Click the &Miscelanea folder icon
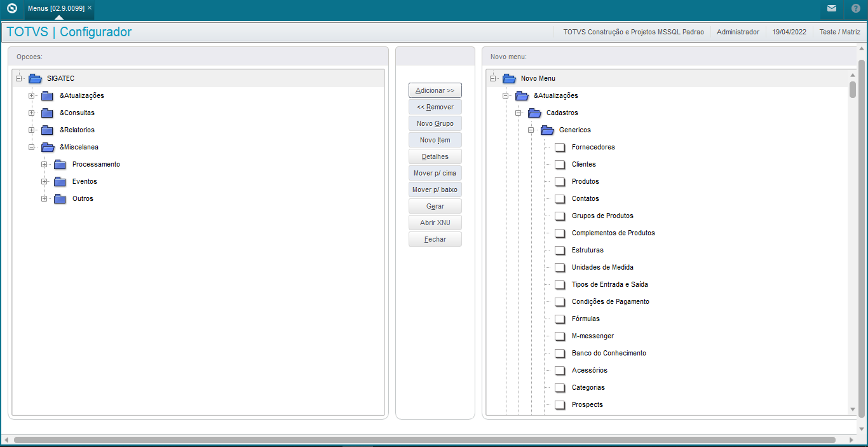Screen dimensions: 868x447 (48, 147)
